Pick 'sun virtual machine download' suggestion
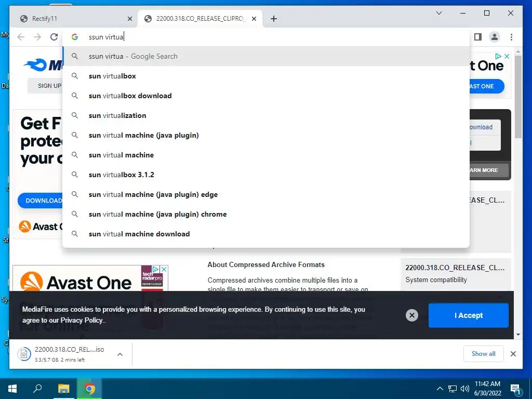 (x=266, y=234)
